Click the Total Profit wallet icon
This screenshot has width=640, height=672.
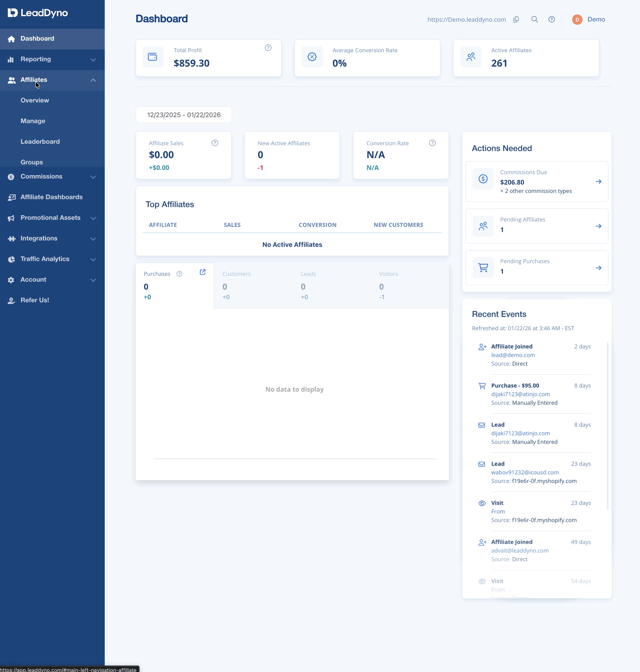(x=152, y=57)
